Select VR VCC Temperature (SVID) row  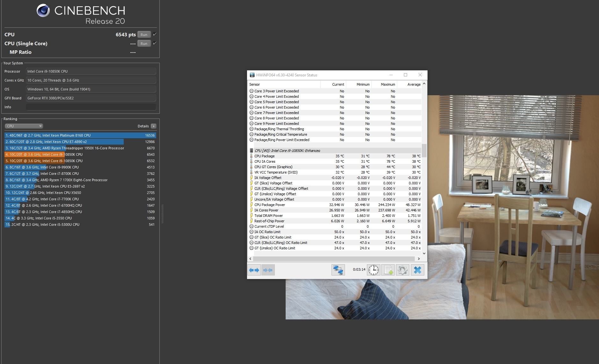(335, 172)
